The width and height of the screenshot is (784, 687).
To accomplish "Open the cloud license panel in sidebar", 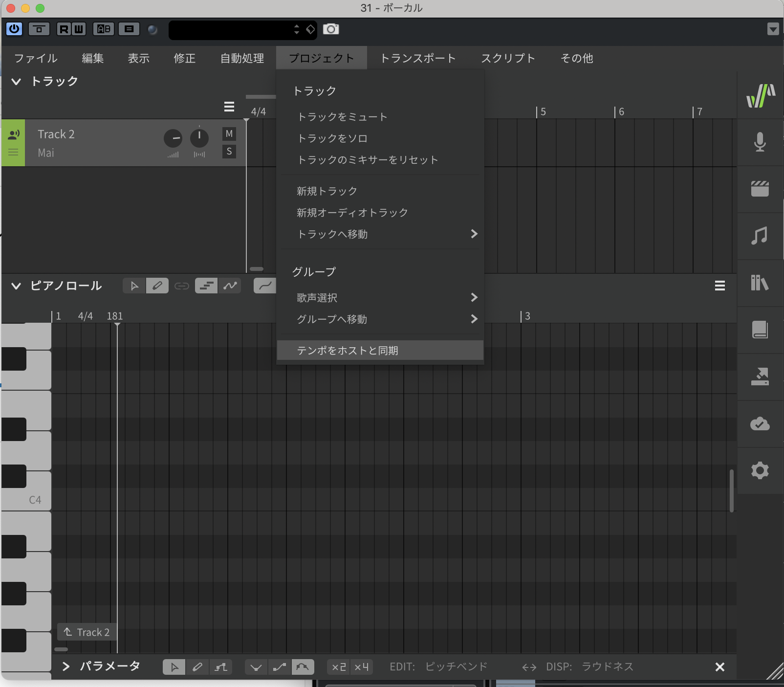I will tap(760, 423).
